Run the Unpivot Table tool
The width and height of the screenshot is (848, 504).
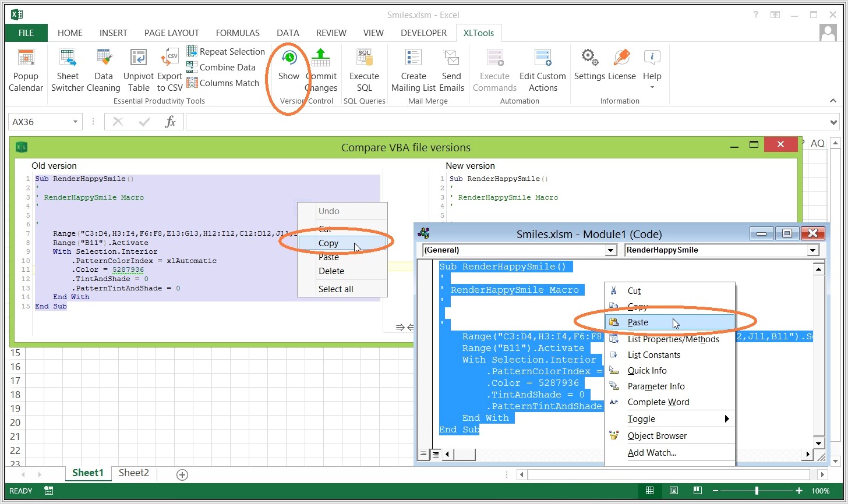pyautogui.click(x=139, y=70)
